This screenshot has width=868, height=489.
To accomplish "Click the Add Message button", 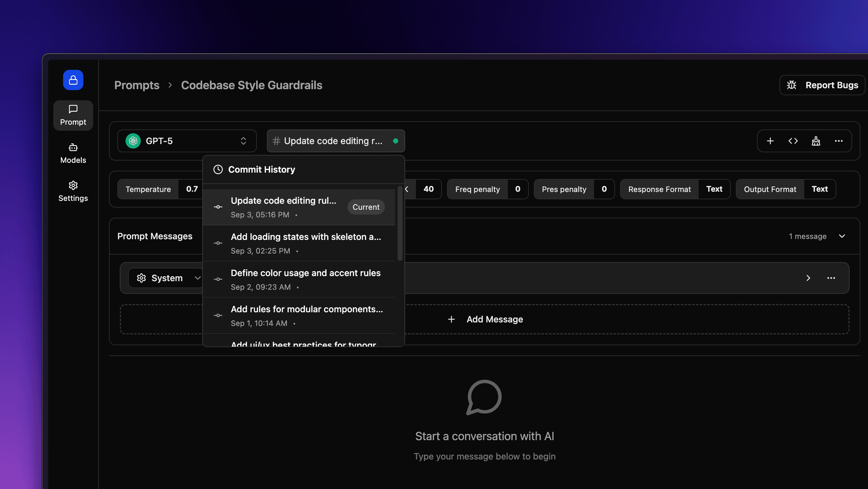I will [x=485, y=319].
